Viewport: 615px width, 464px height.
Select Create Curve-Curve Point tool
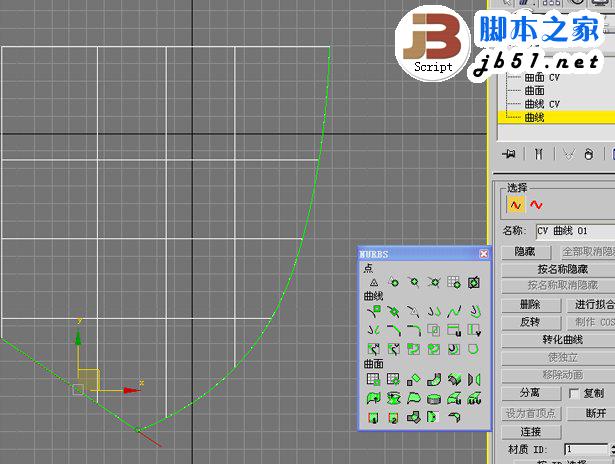(434, 282)
